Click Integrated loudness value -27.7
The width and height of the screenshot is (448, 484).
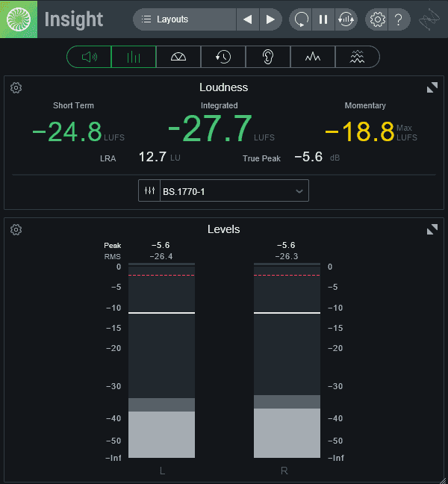(x=210, y=128)
